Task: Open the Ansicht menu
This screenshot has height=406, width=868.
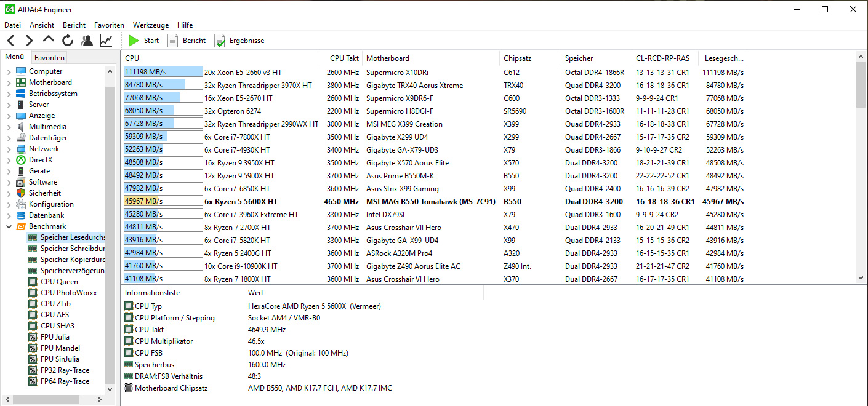Action: coord(42,25)
